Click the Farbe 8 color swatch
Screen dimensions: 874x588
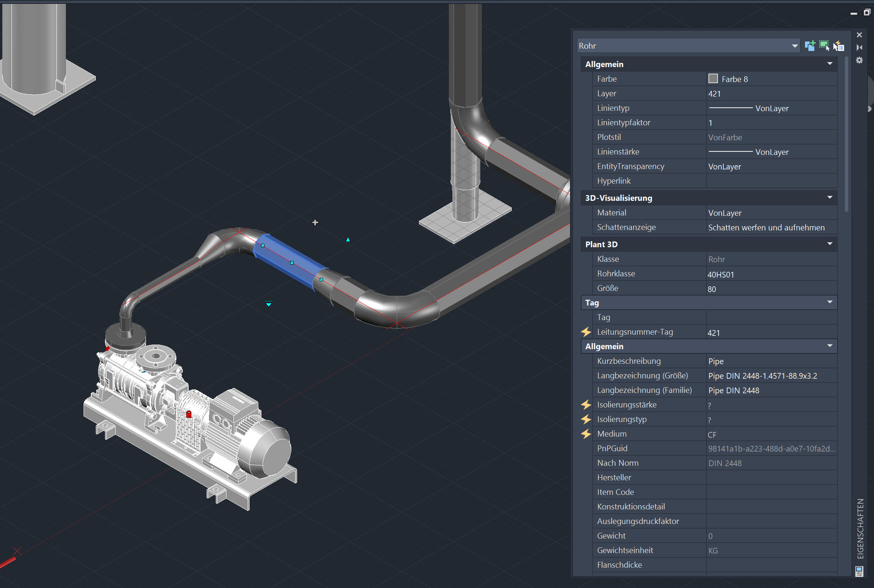[713, 79]
